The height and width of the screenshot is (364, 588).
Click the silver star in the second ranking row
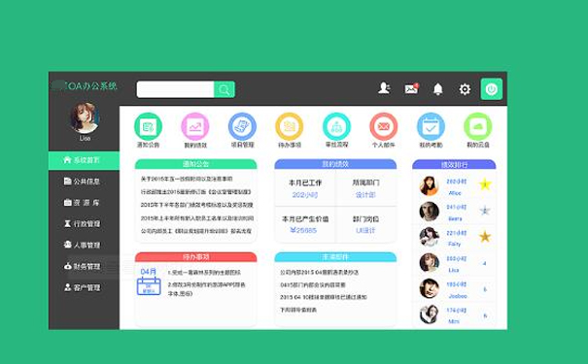click(x=485, y=211)
